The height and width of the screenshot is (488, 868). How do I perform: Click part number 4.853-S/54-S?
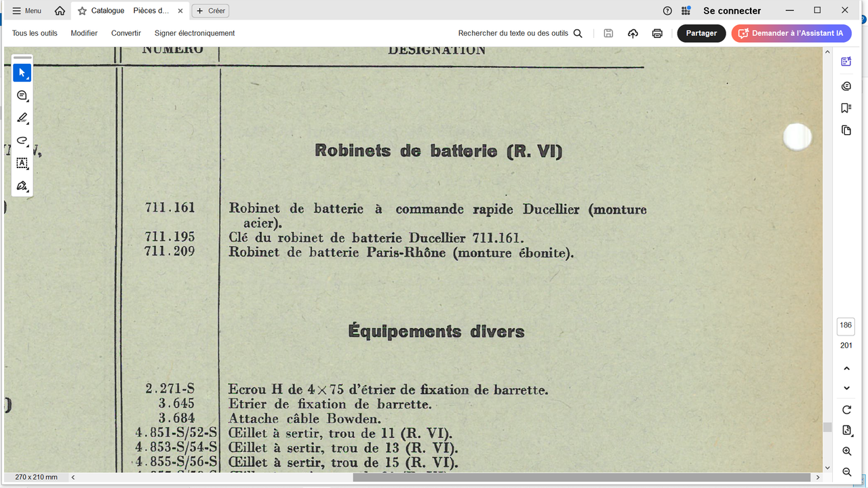coord(176,447)
